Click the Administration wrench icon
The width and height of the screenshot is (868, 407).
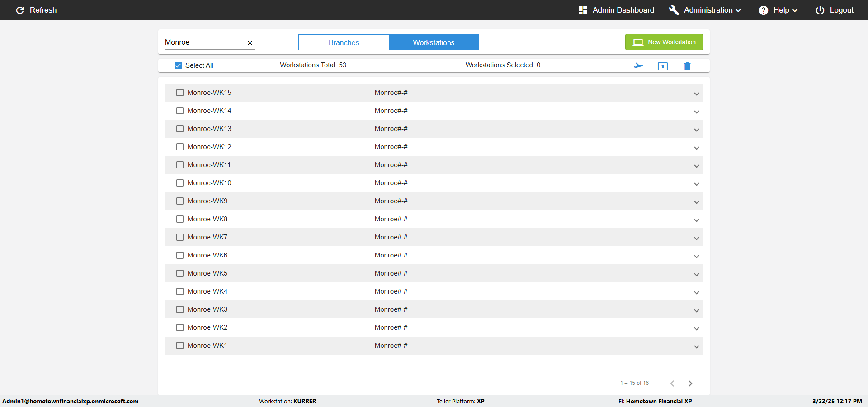coord(674,10)
